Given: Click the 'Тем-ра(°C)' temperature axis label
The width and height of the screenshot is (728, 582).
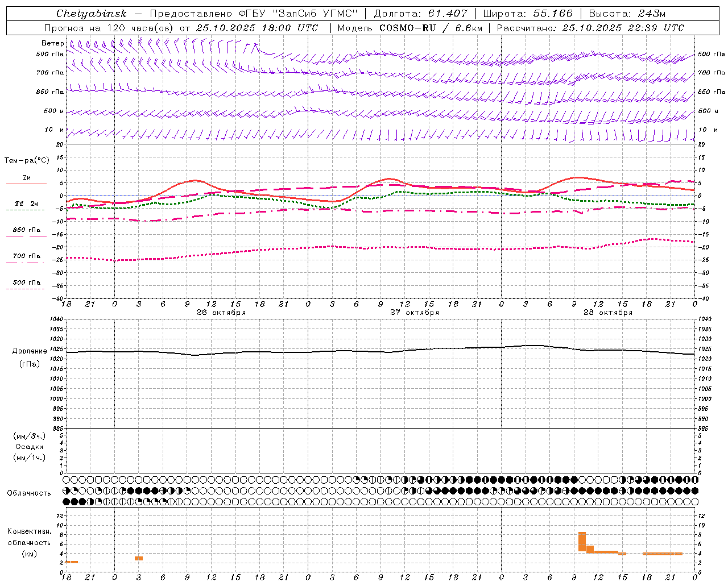Looking at the screenshot, I should click(x=27, y=161).
